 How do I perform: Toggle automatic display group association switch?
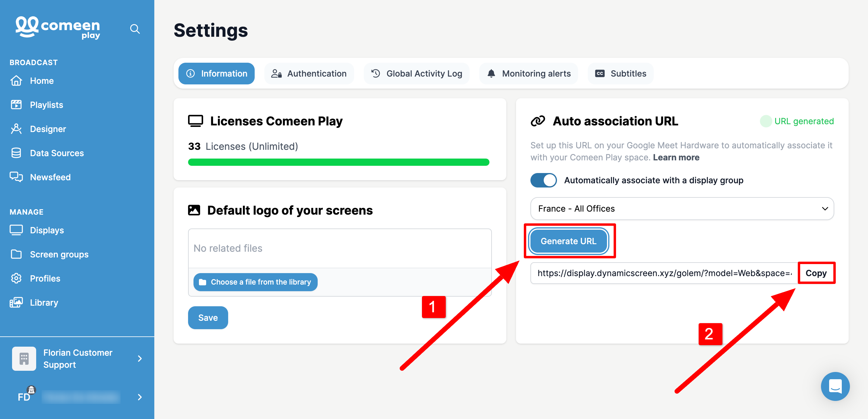(543, 180)
